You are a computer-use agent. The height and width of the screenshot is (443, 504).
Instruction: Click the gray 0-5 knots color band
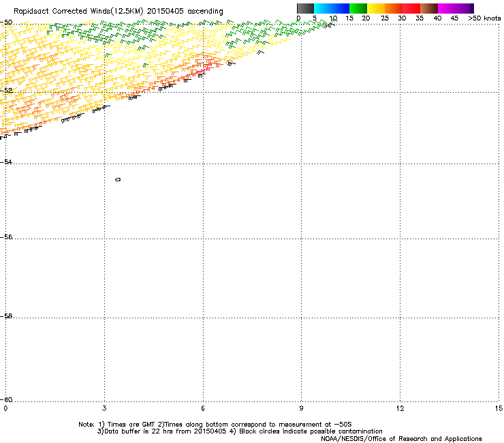pos(305,8)
